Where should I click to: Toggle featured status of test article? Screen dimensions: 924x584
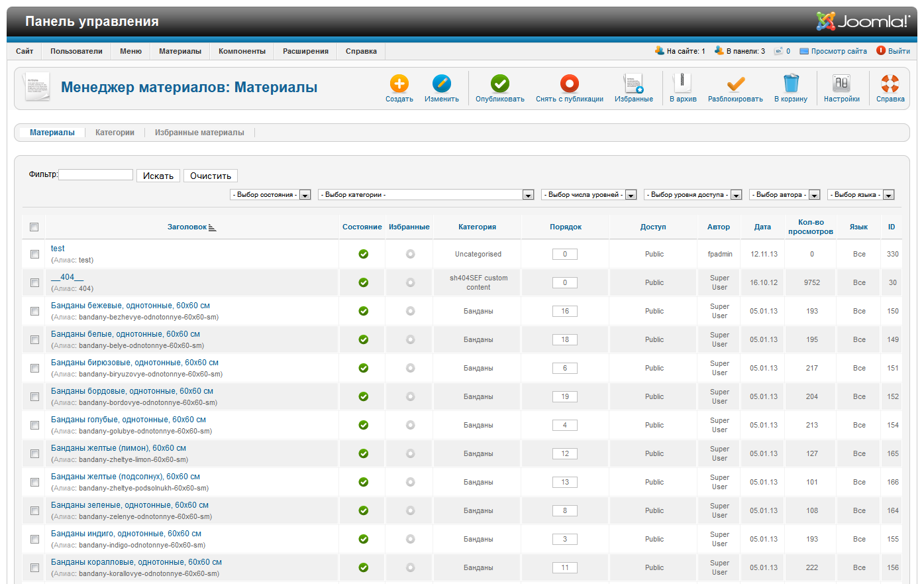411,254
